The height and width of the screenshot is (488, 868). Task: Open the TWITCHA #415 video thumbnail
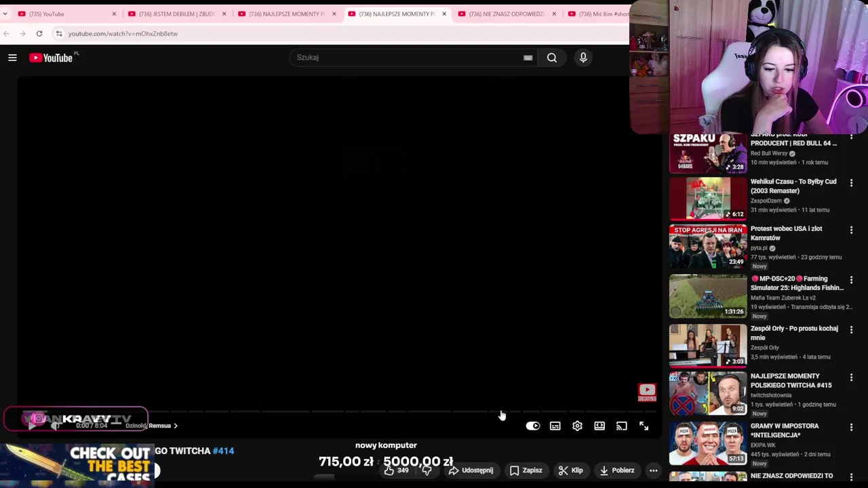tap(708, 393)
